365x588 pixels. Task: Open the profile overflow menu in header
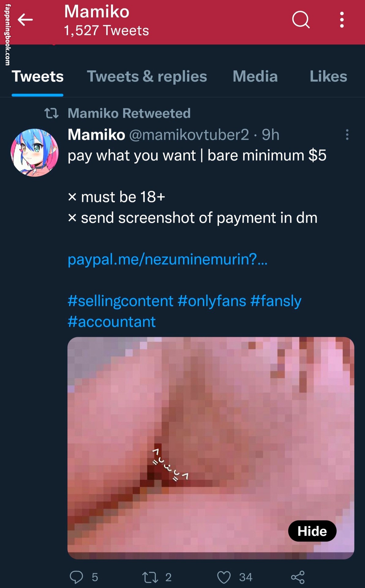(342, 20)
